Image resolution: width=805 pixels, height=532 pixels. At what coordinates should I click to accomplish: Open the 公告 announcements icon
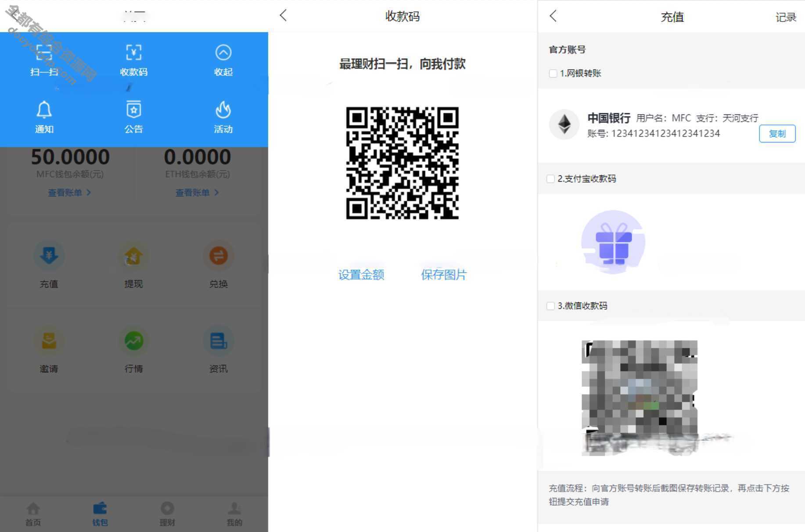134,110
